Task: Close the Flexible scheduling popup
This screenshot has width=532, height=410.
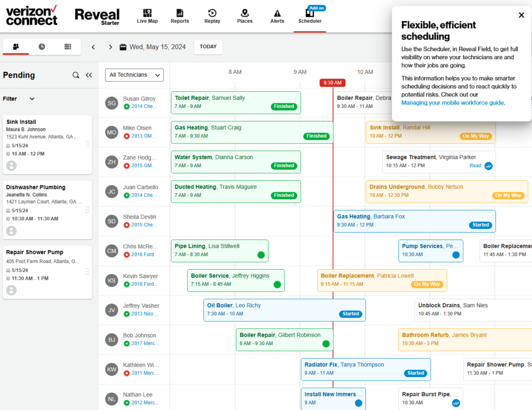Action: 521,15
